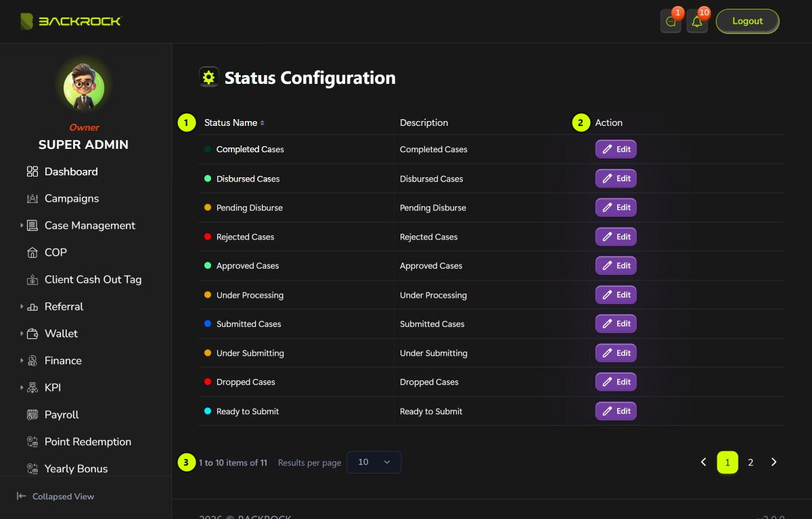Open the Dashboard menu item
Image resolution: width=812 pixels, height=519 pixels.
pyautogui.click(x=71, y=172)
